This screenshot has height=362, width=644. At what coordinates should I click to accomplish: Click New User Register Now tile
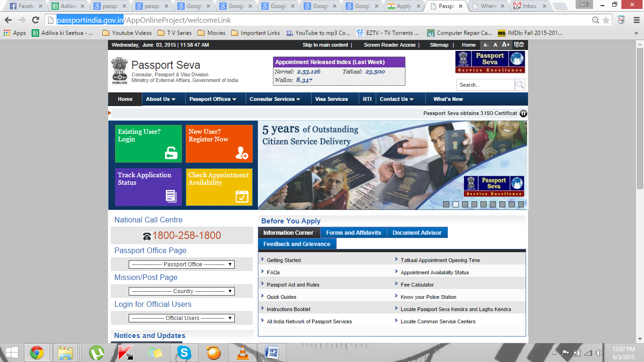219,144
